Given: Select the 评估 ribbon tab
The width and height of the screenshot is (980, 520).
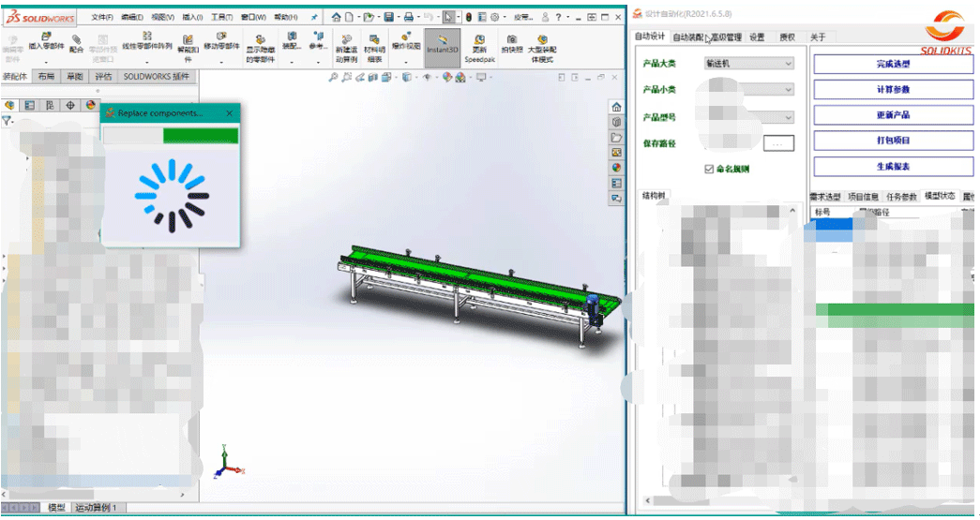Looking at the screenshot, I should [103, 77].
